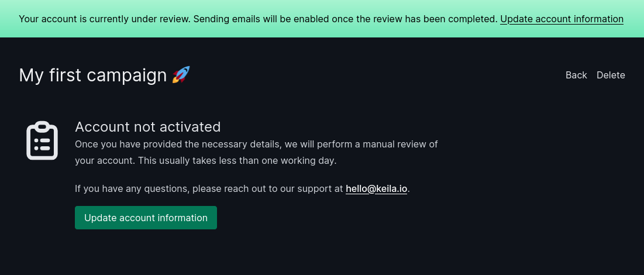Image resolution: width=644 pixels, height=275 pixels.
Task: Click the green Update account information button
Action: click(x=146, y=218)
